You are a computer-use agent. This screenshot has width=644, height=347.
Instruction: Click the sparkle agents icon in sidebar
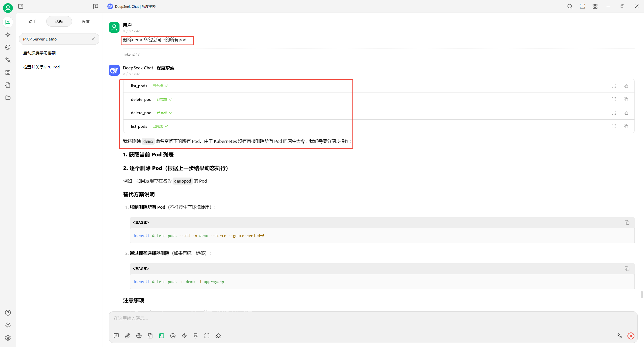coord(8,35)
